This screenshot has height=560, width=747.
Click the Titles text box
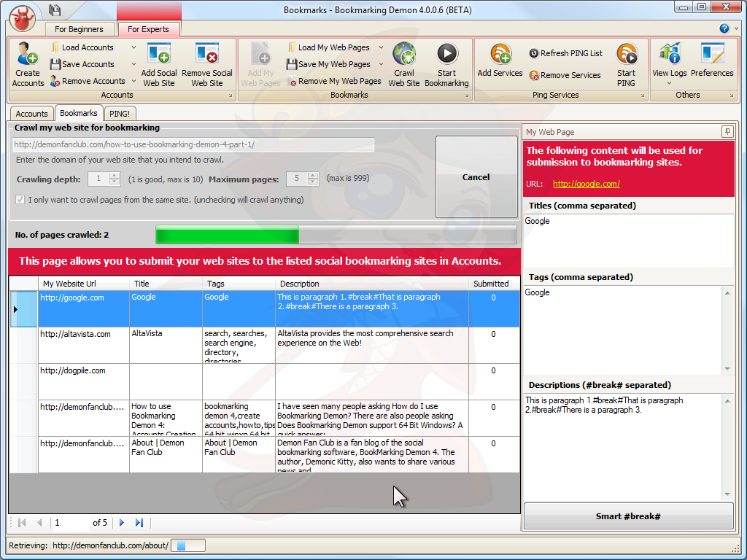[x=628, y=241]
